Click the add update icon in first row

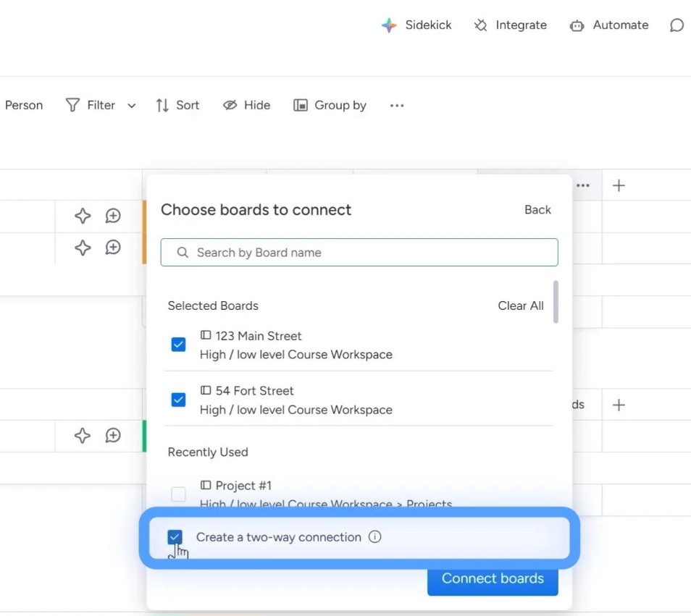click(x=113, y=216)
